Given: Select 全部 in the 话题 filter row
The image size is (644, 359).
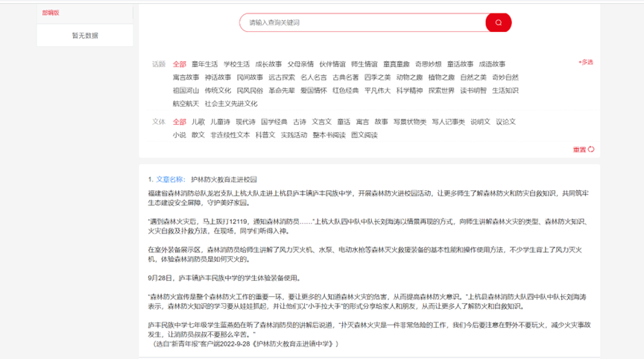Looking at the screenshot, I should [180, 64].
